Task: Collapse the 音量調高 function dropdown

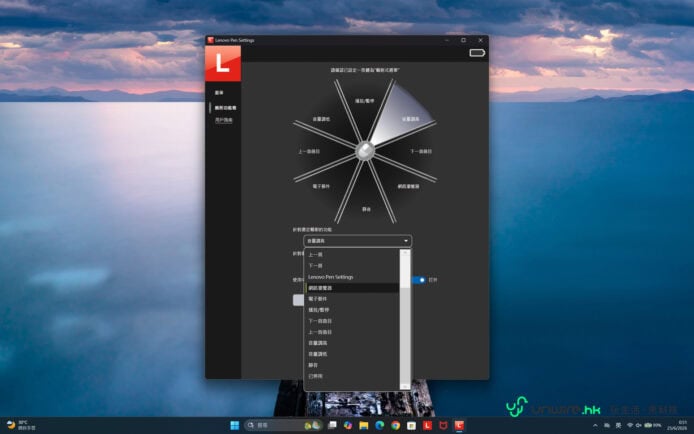Action: [x=357, y=241]
